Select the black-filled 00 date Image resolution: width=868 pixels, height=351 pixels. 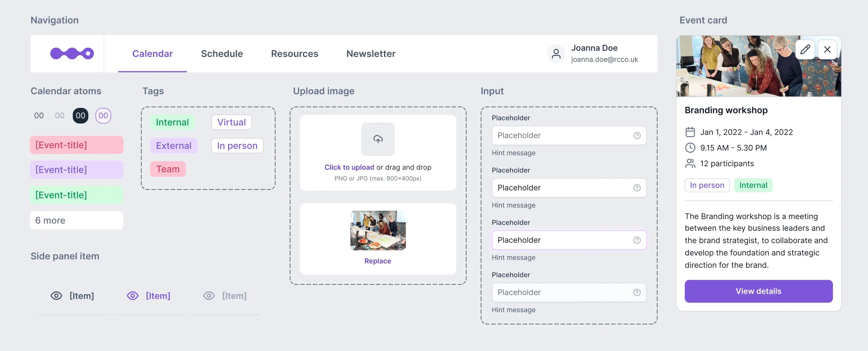click(80, 116)
